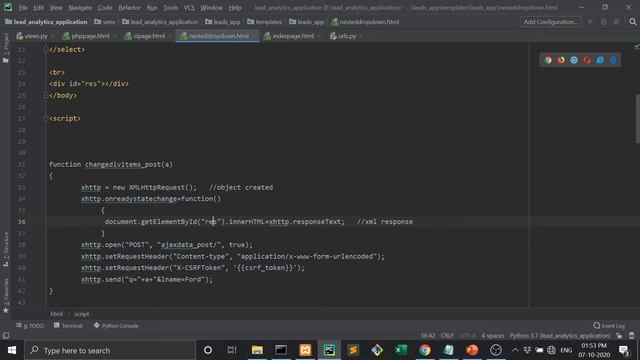
Task: Close the nesteddropdown.html tab
Action: [254, 36]
